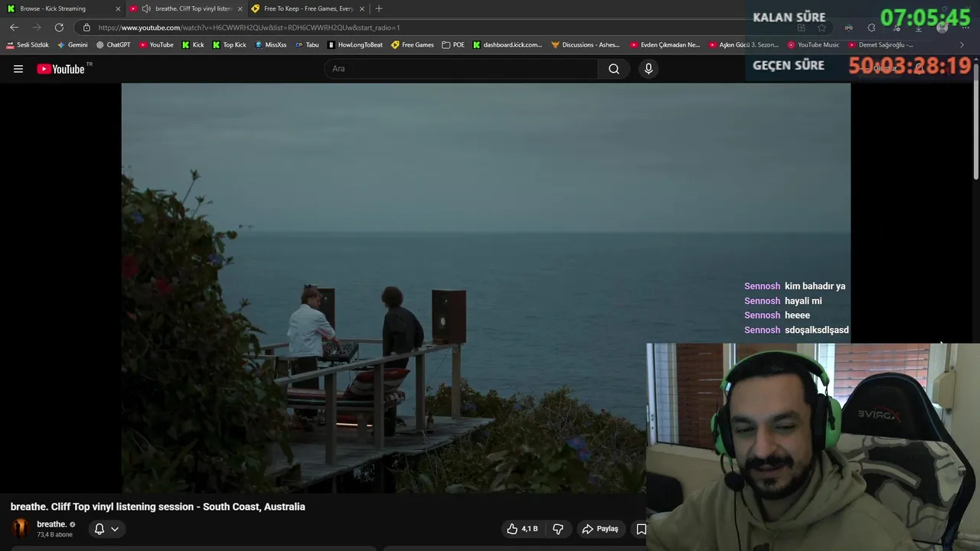
Task: Toggle the notification bell for breathe.
Action: [99, 529]
